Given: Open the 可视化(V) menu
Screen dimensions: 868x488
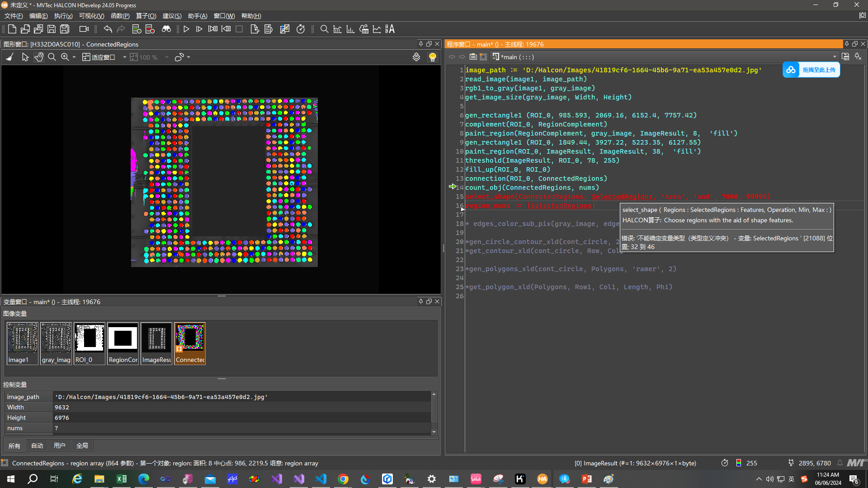Looking at the screenshot, I should coord(91,16).
